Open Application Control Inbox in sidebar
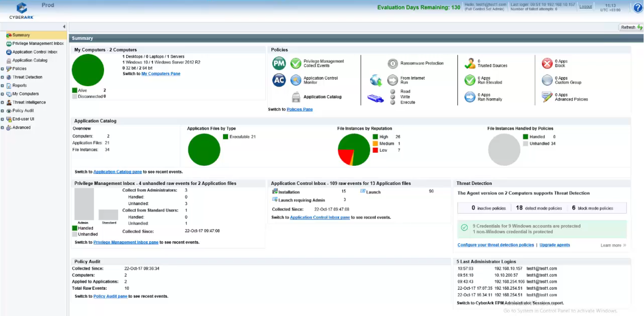 click(x=35, y=52)
